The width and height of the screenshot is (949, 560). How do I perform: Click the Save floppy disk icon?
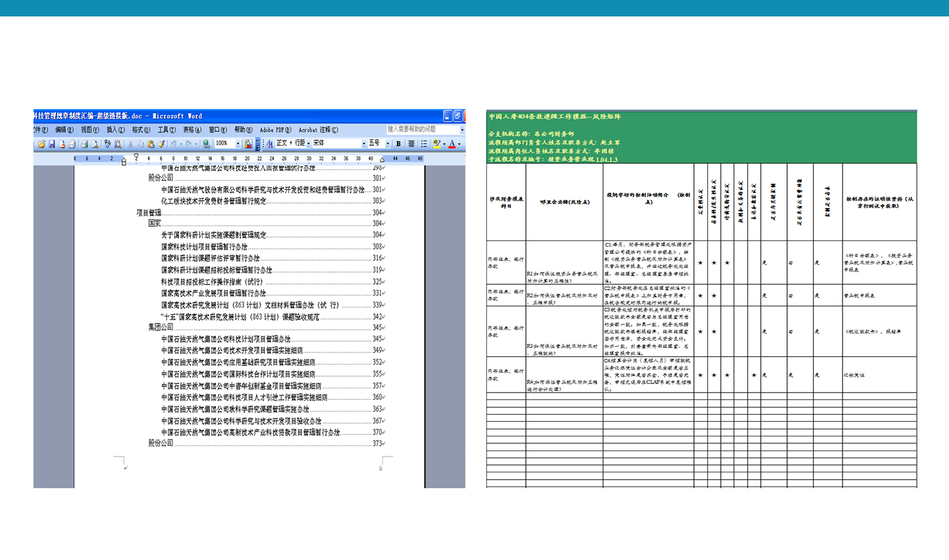coord(52,144)
